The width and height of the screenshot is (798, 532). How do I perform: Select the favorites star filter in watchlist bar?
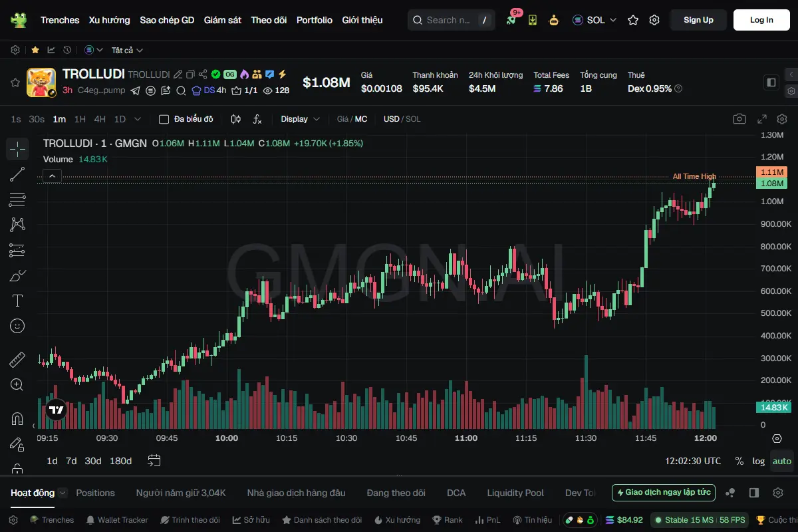tap(35, 50)
